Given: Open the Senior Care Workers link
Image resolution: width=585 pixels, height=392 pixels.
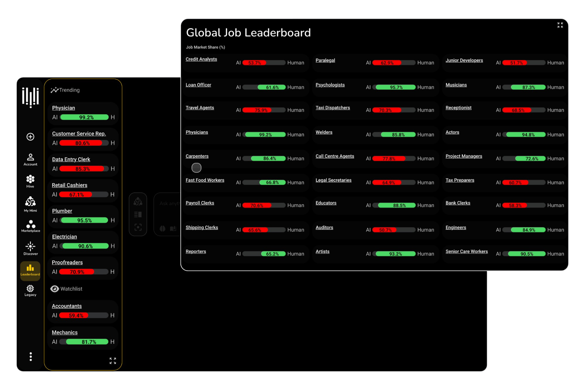Looking at the screenshot, I should (467, 251).
